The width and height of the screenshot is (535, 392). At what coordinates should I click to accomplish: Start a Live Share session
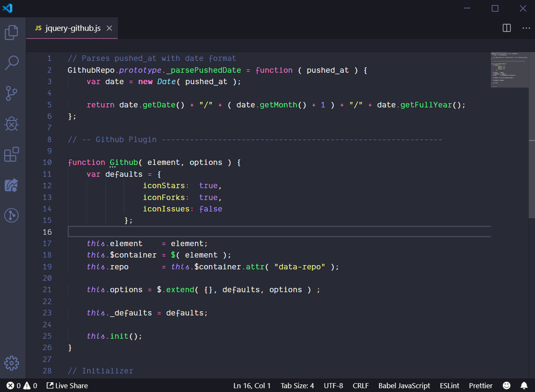click(67, 385)
